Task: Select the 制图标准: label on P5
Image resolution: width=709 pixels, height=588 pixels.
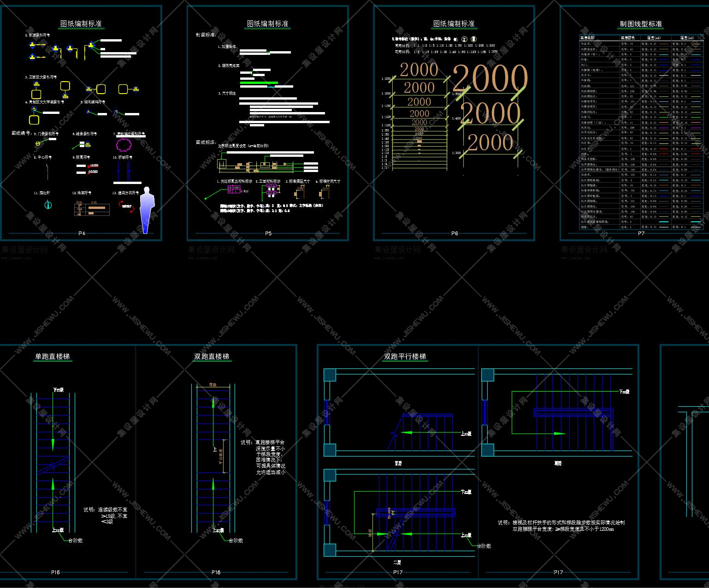Action: (205, 35)
